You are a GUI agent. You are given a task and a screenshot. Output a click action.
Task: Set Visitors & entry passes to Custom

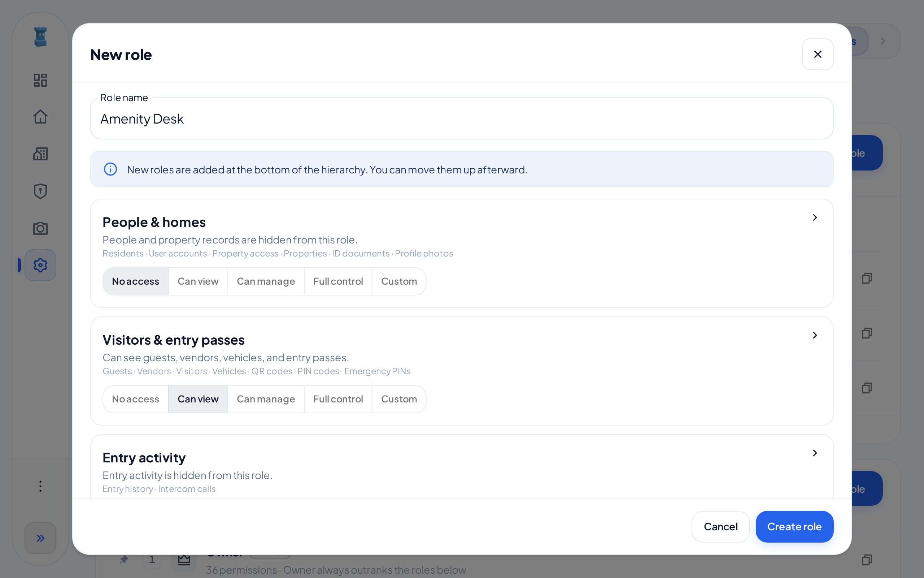(399, 399)
